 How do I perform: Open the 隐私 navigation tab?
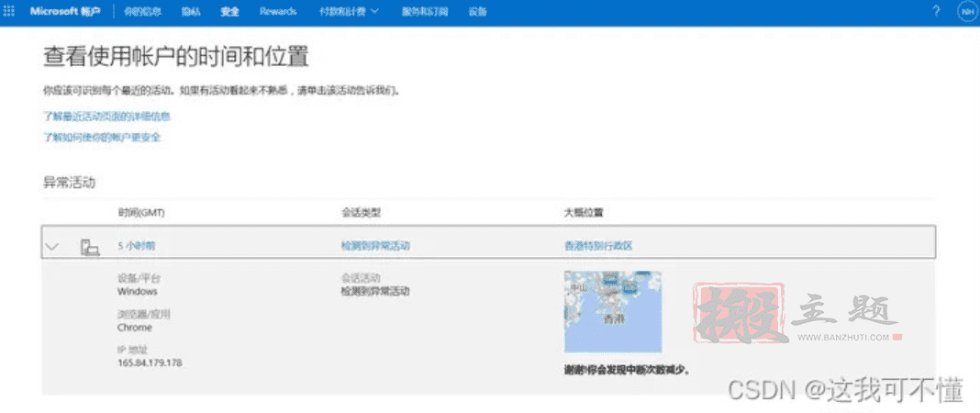coord(191,11)
